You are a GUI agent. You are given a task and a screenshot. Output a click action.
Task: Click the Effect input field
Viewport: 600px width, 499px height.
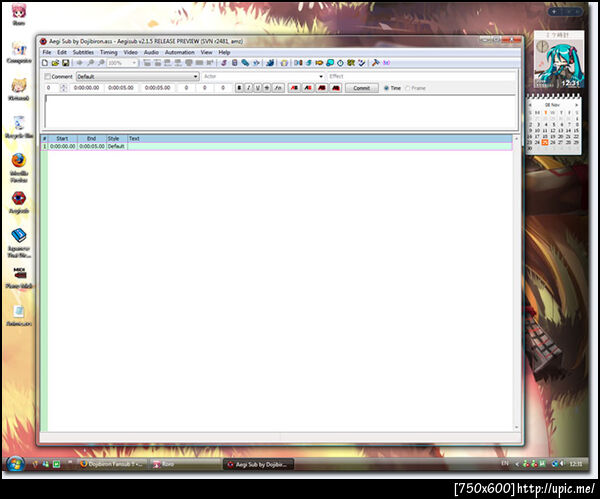(422, 77)
